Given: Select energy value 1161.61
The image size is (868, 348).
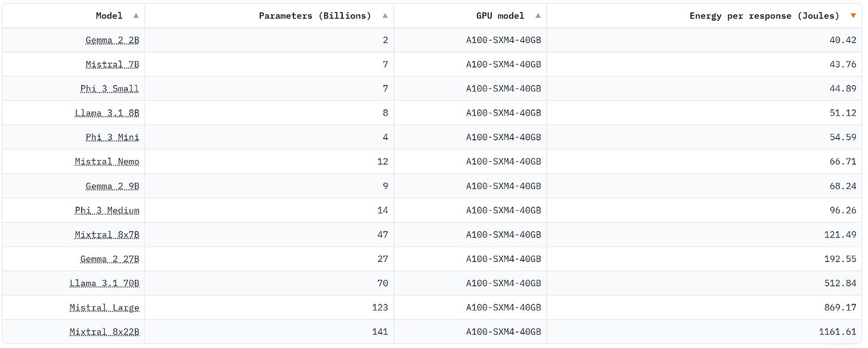Looking at the screenshot, I should pos(838,332).
